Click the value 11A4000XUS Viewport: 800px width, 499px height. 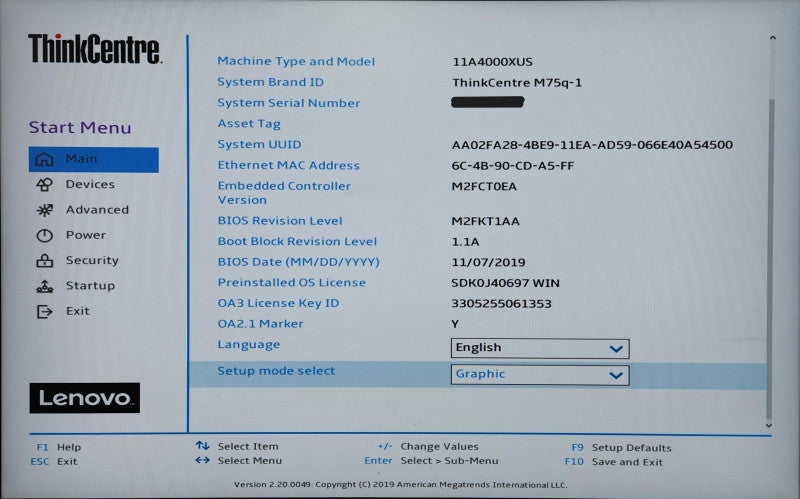point(492,62)
